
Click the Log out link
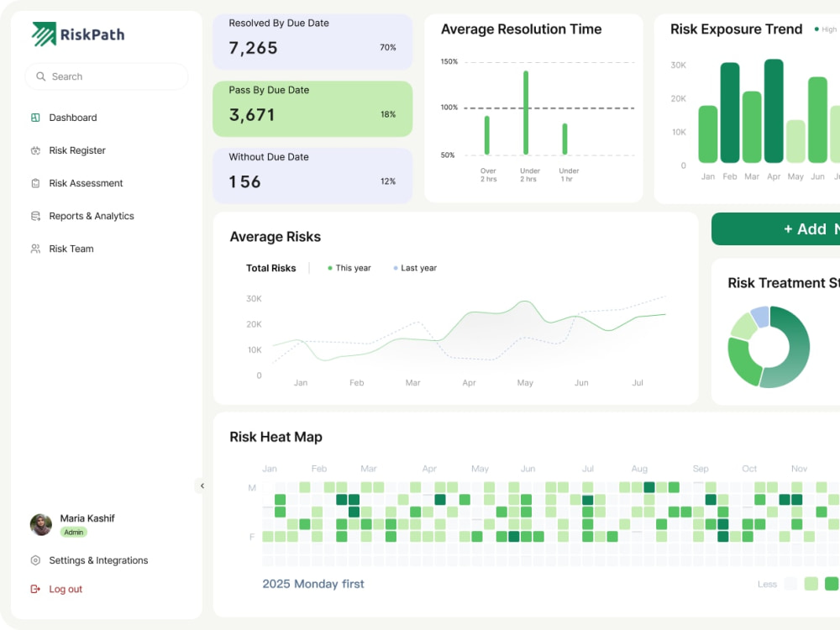point(66,590)
